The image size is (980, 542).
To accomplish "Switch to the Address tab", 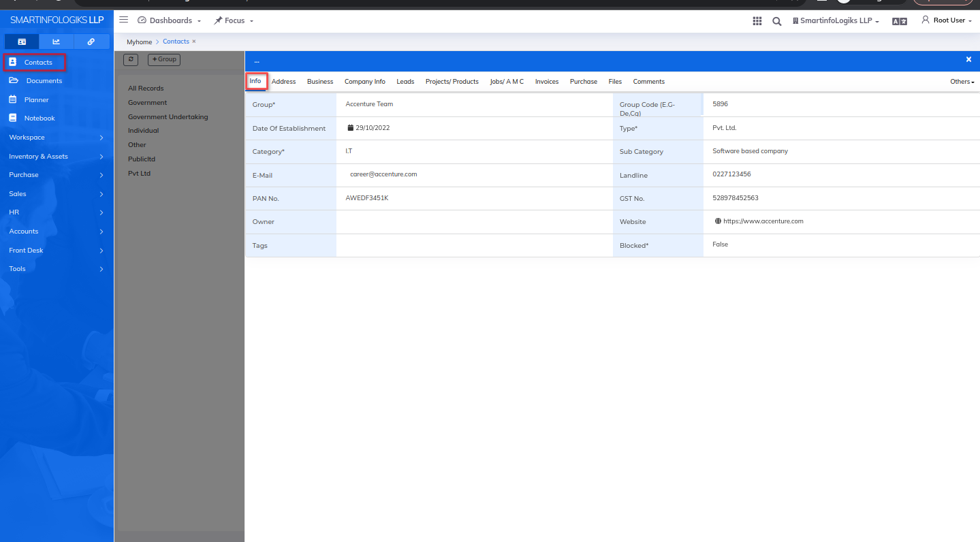I will tap(283, 82).
